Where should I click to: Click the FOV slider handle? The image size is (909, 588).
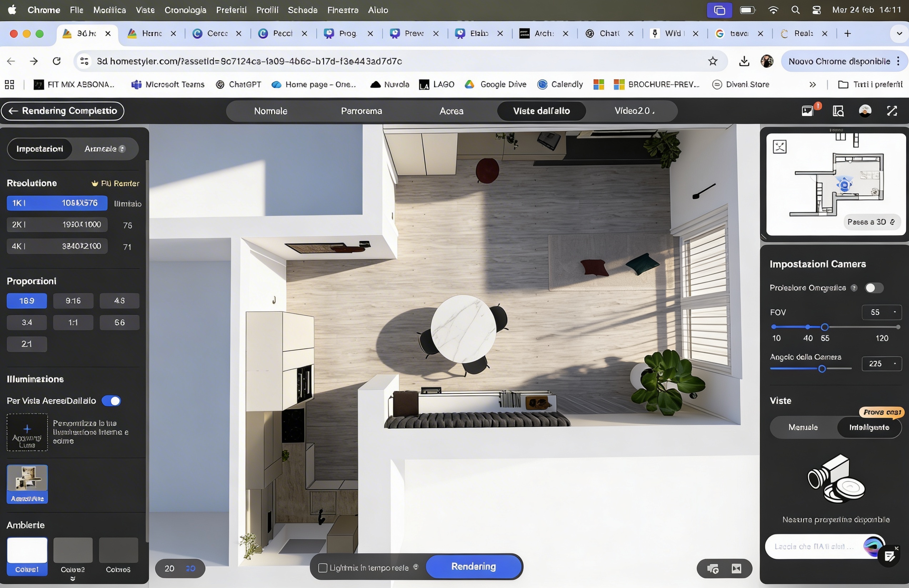point(825,327)
